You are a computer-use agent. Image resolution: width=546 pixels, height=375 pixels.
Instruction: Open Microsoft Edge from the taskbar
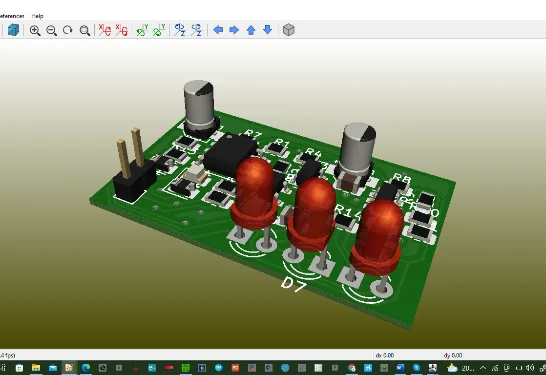pos(86,368)
